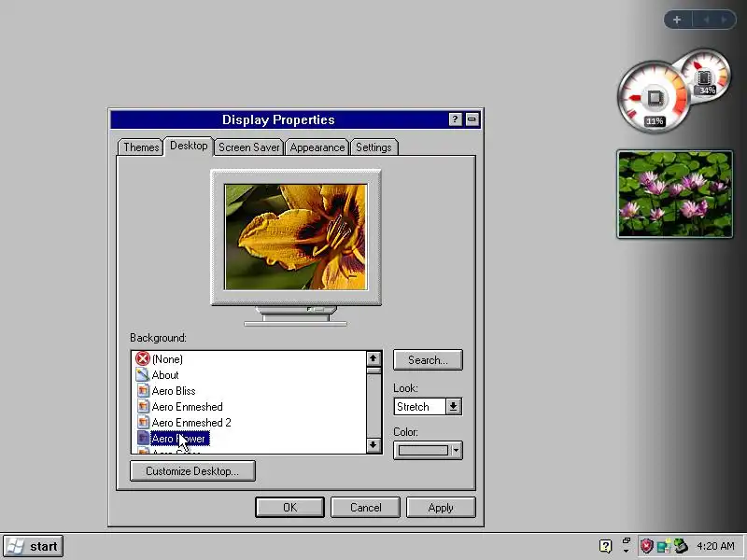Open the taskbar help balloon icon

point(605,546)
